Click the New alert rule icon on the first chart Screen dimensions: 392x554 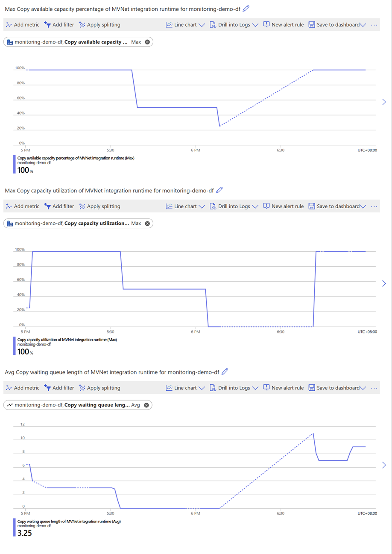[x=266, y=25]
